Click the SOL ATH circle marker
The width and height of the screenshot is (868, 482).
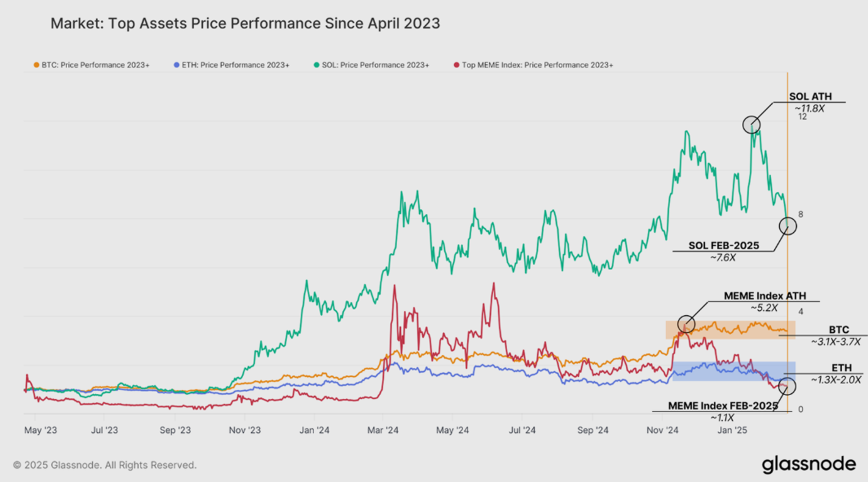[751, 125]
